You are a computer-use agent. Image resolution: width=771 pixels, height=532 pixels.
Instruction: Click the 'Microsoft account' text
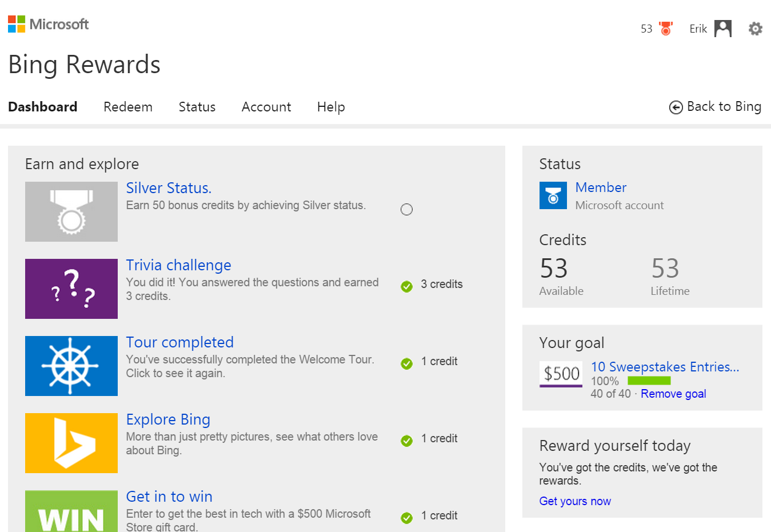[x=620, y=205]
